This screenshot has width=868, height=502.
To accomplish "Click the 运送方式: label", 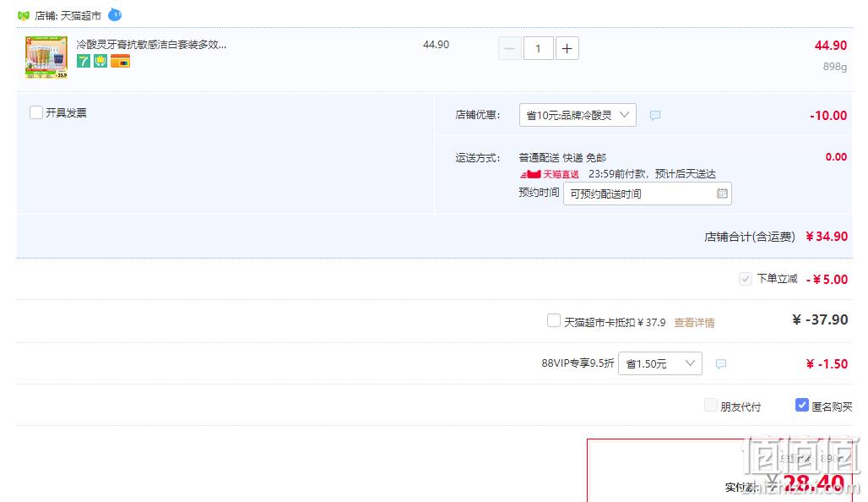I will tap(478, 158).
